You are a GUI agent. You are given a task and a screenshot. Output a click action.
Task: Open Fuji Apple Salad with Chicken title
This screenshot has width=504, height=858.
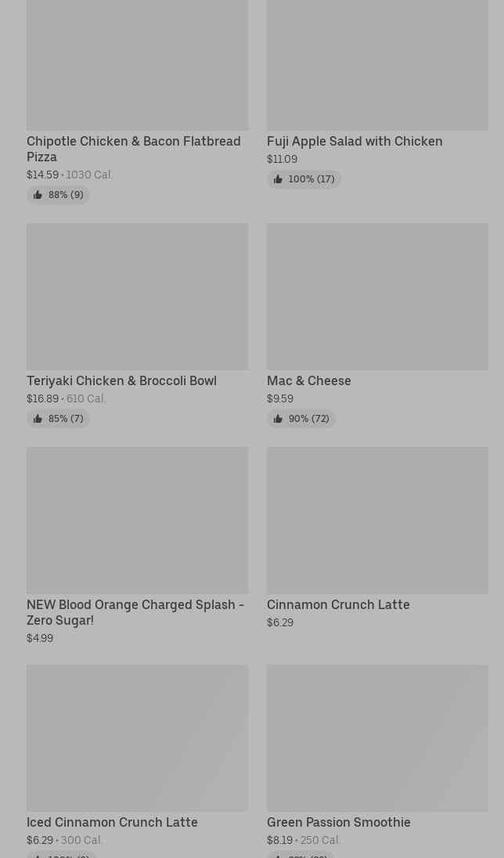(x=355, y=142)
